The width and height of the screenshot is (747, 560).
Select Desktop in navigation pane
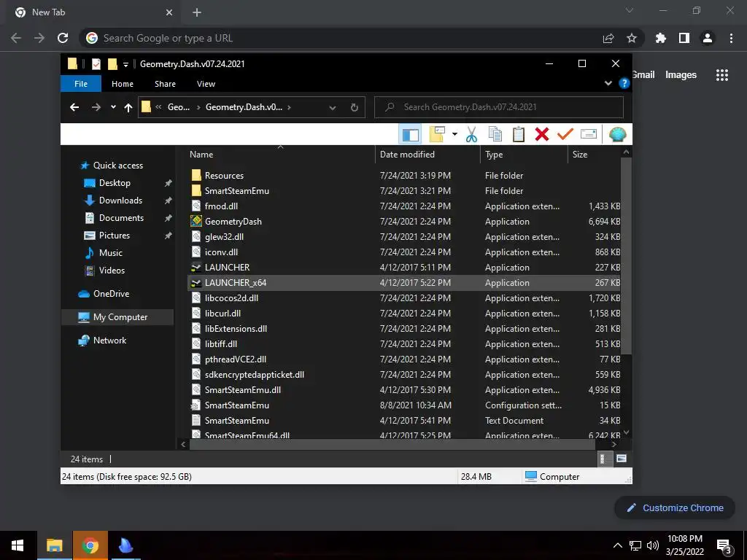[115, 183]
